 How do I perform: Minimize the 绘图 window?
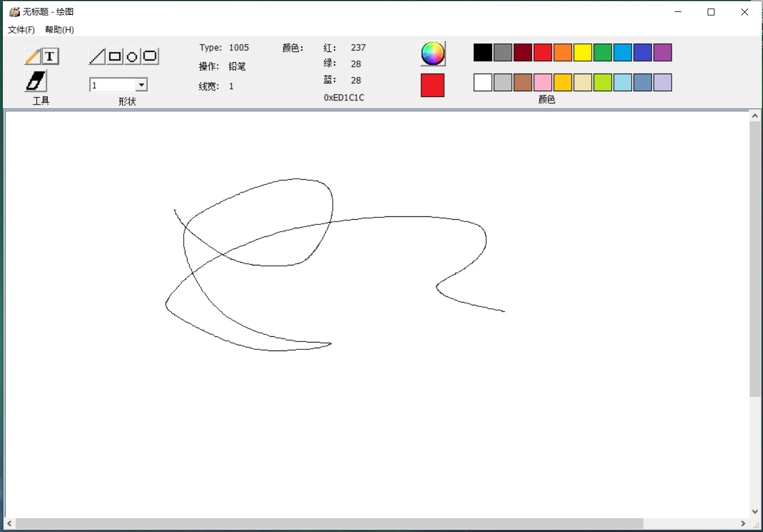[678, 11]
